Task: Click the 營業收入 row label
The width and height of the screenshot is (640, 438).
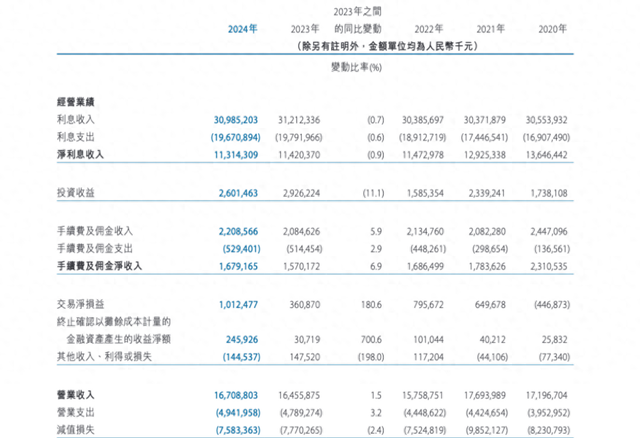Action: 76,395
